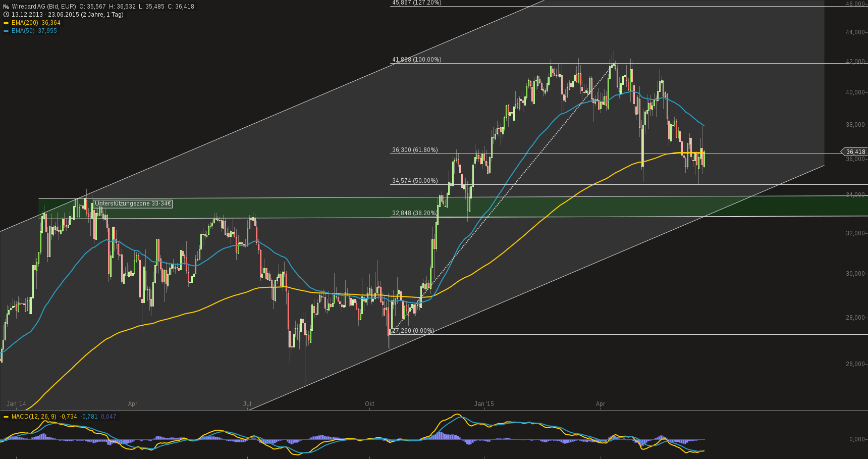Screen dimensions: 868x459
Task: Click the close value C: 36,418
Action: pyautogui.click(x=181, y=7)
